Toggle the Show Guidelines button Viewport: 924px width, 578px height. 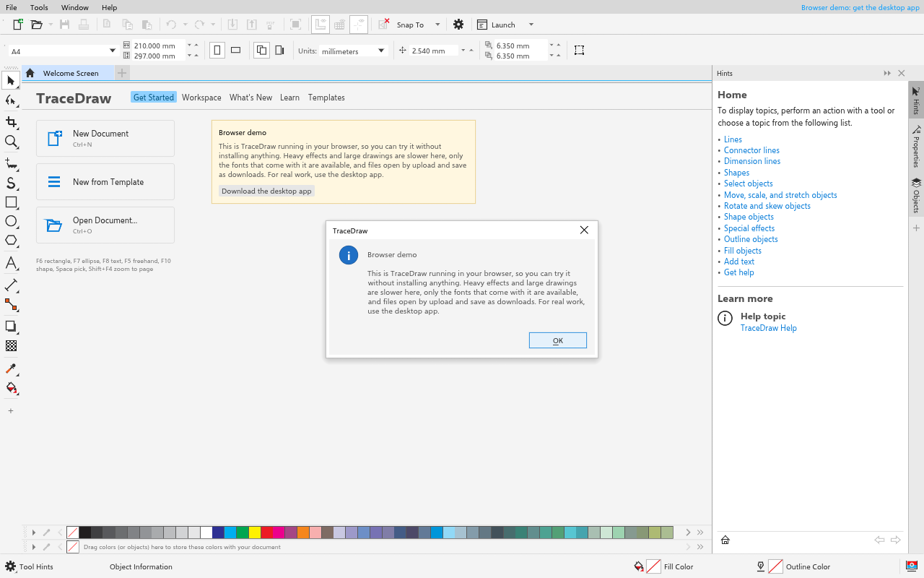359,25
